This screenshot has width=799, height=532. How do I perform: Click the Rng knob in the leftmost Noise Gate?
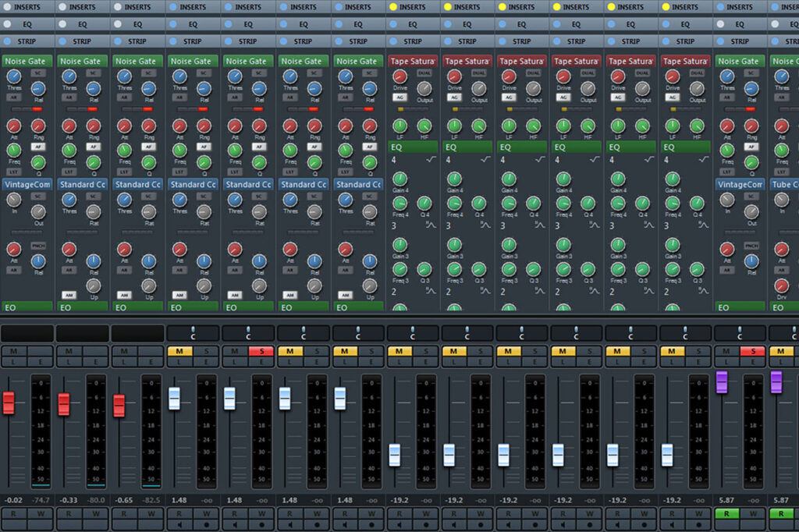pyautogui.click(x=38, y=126)
